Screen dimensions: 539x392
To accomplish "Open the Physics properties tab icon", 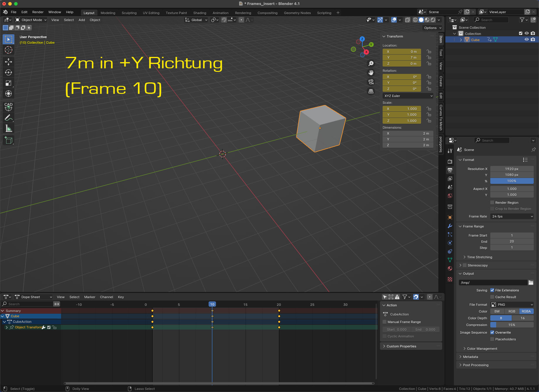I will pos(450,243).
